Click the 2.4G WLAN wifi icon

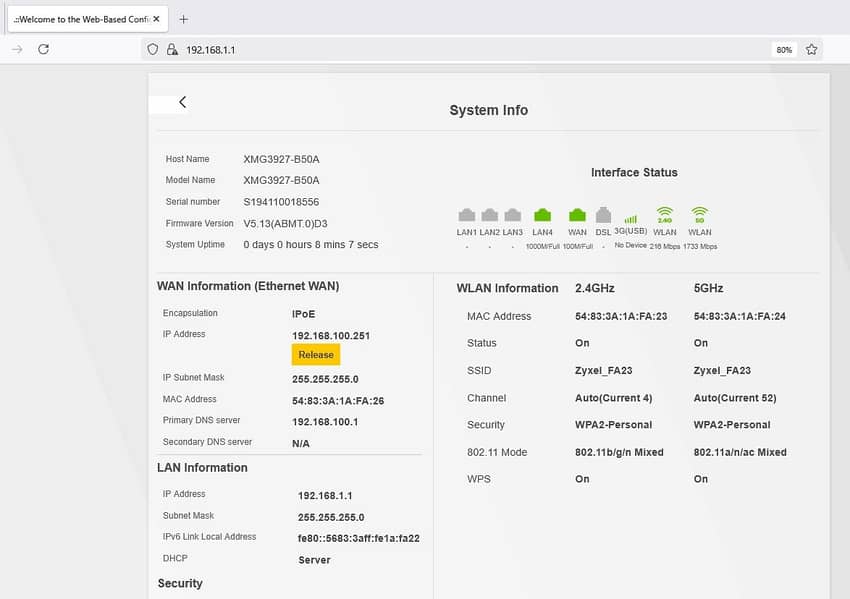point(665,215)
